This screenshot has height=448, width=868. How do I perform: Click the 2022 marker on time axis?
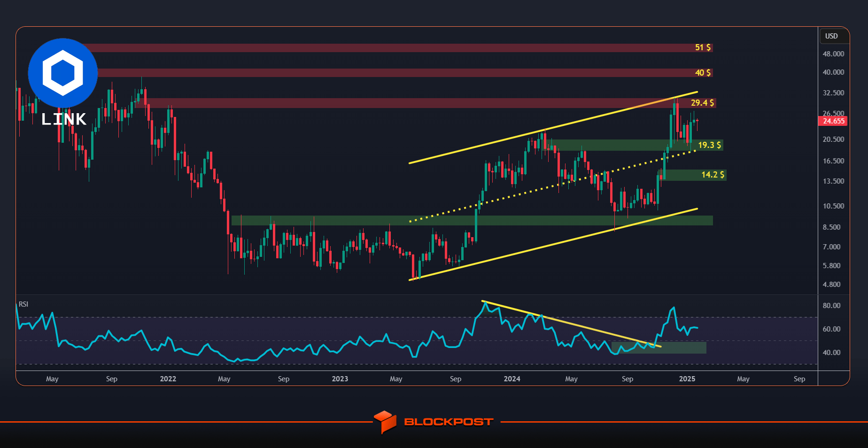tap(168, 379)
